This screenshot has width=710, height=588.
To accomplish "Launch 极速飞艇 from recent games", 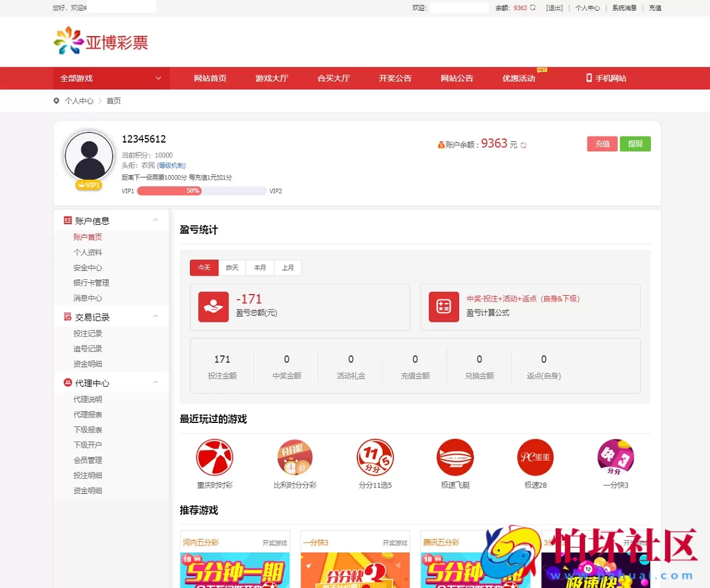I will click(x=455, y=457).
